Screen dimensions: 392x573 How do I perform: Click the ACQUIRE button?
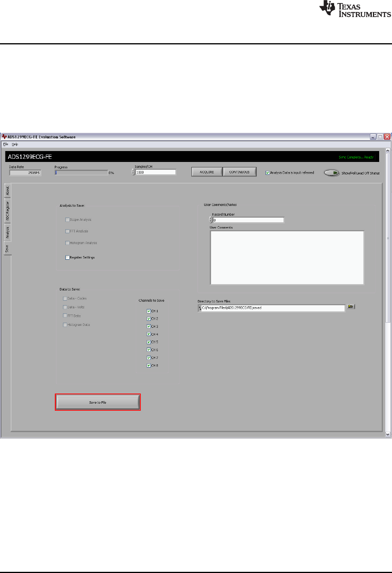click(207, 172)
